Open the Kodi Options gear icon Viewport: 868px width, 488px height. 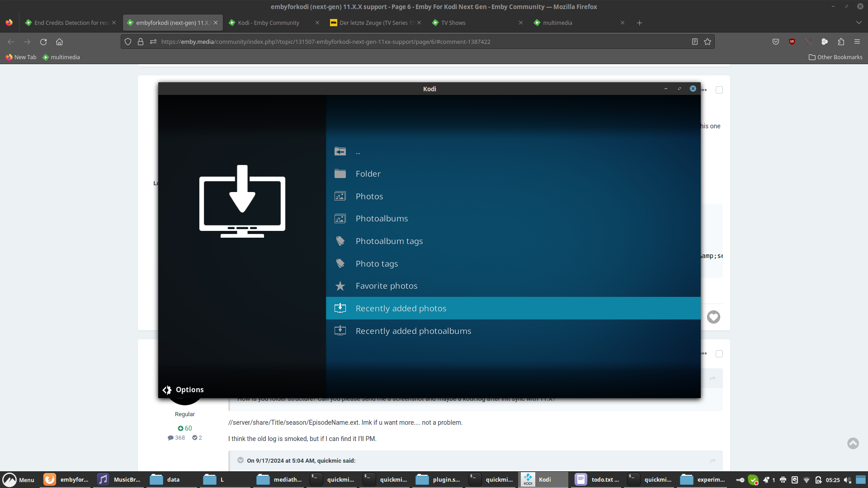point(167,390)
